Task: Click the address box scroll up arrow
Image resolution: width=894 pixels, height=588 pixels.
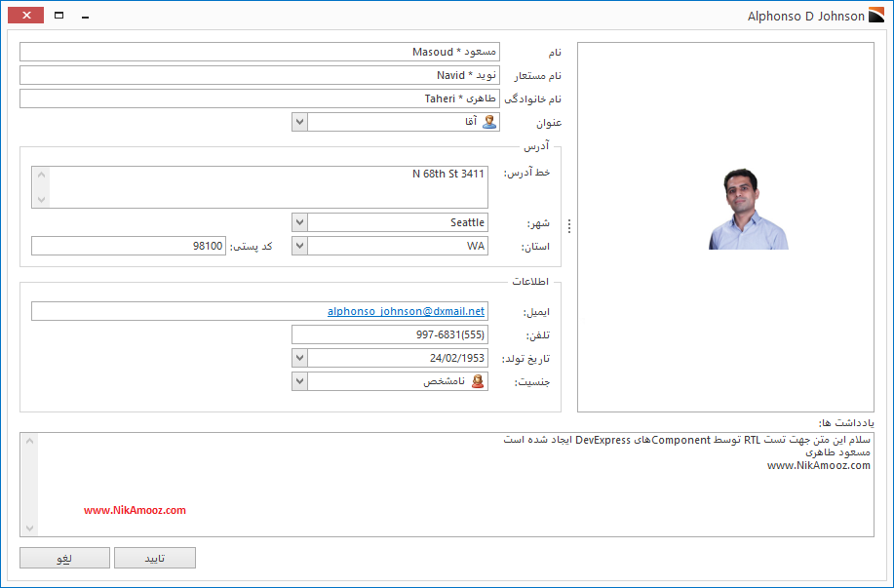Action: 41,176
